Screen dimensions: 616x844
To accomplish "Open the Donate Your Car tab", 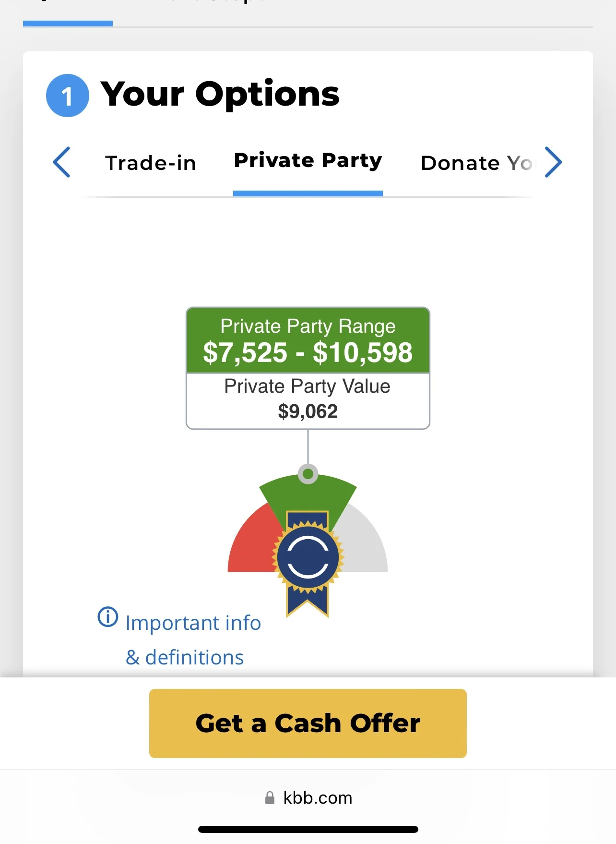I will (476, 163).
